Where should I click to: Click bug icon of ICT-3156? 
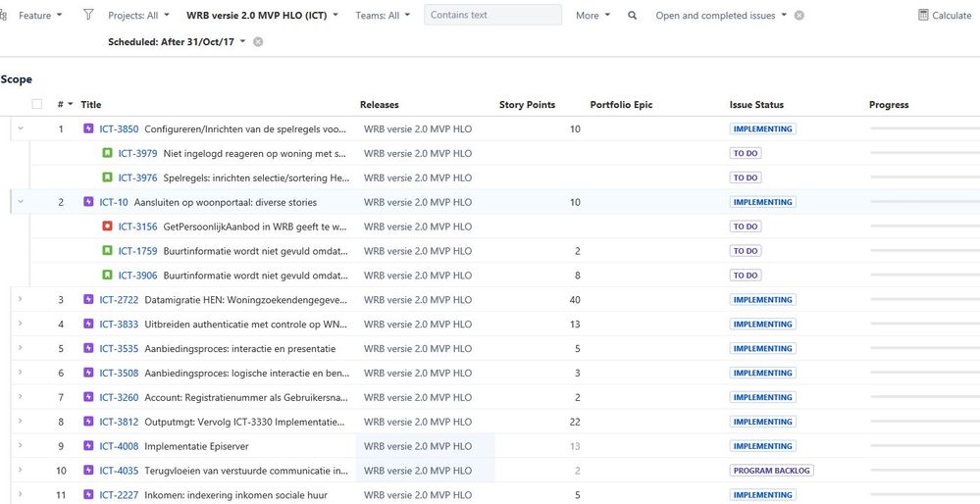[x=108, y=227]
